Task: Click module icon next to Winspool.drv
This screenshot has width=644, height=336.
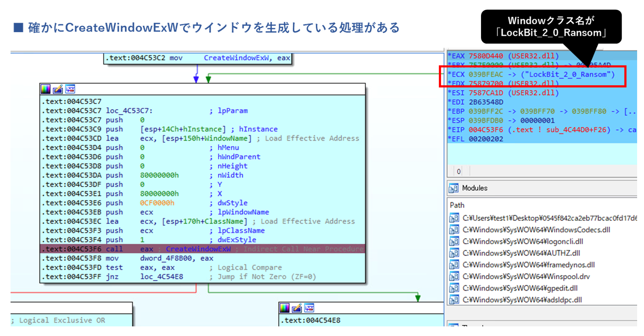Action: (x=454, y=276)
